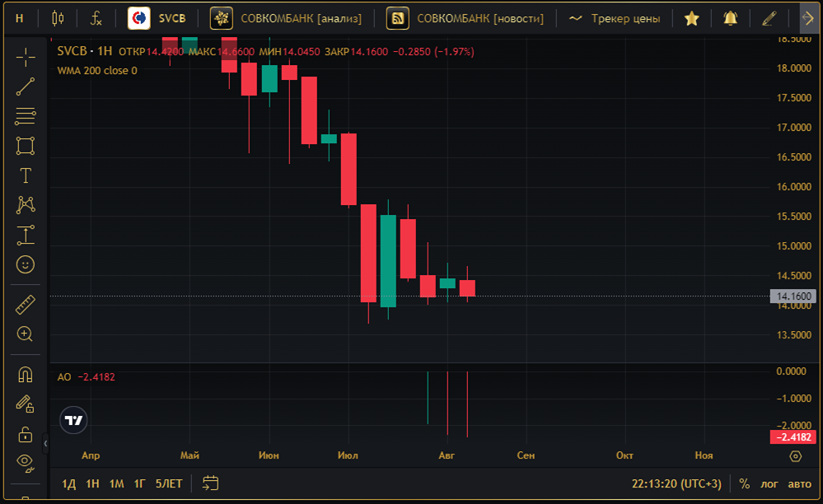The image size is (823, 504).
Task: Click the 14.1600 price label on scale
Action: [x=793, y=296]
